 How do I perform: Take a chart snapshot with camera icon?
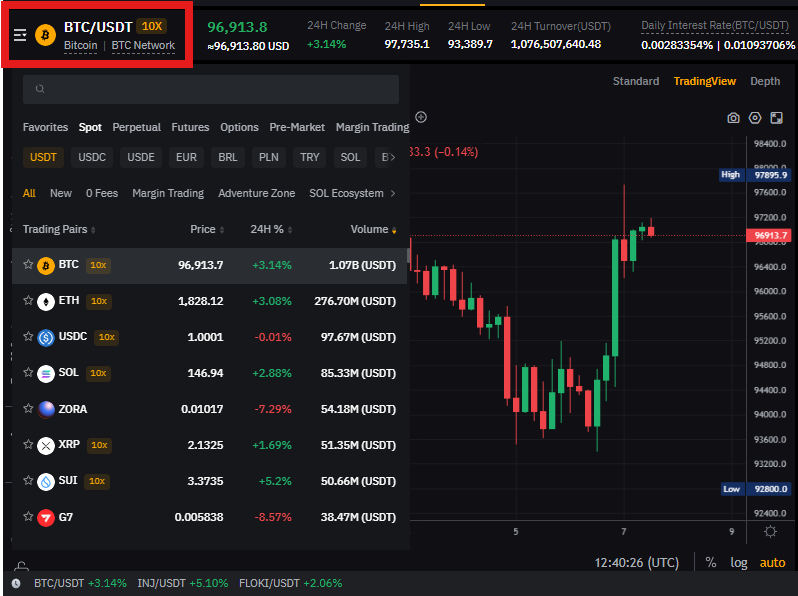pyautogui.click(x=733, y=118)
